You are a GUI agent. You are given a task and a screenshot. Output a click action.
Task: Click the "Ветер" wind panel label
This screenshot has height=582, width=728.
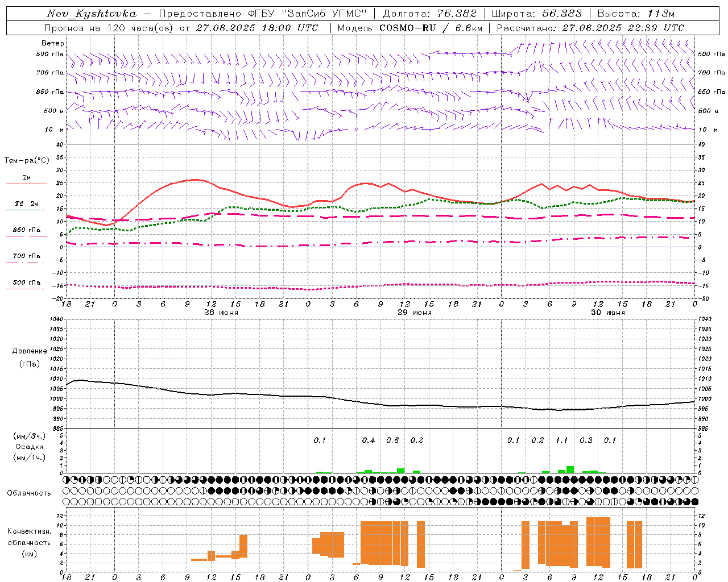53,43
